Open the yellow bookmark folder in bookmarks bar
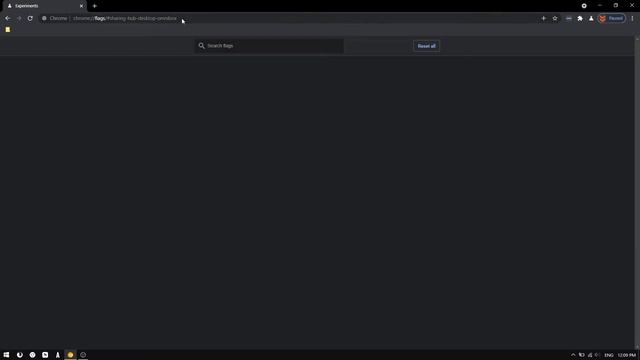 [8, 29]
